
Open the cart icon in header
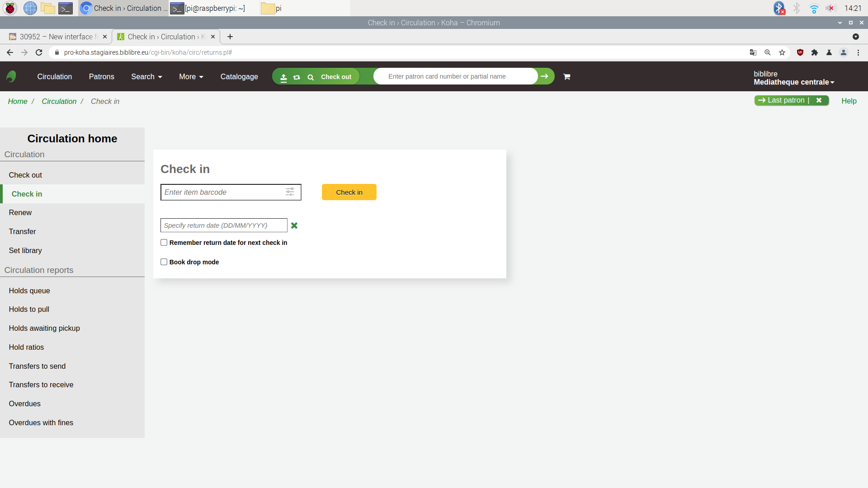pos(566,77)
